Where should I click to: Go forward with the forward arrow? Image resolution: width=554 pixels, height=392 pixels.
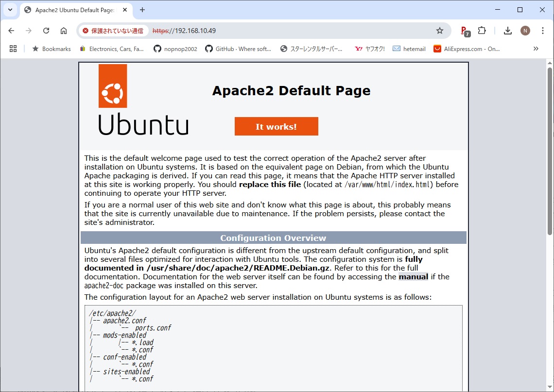point(29,31)
